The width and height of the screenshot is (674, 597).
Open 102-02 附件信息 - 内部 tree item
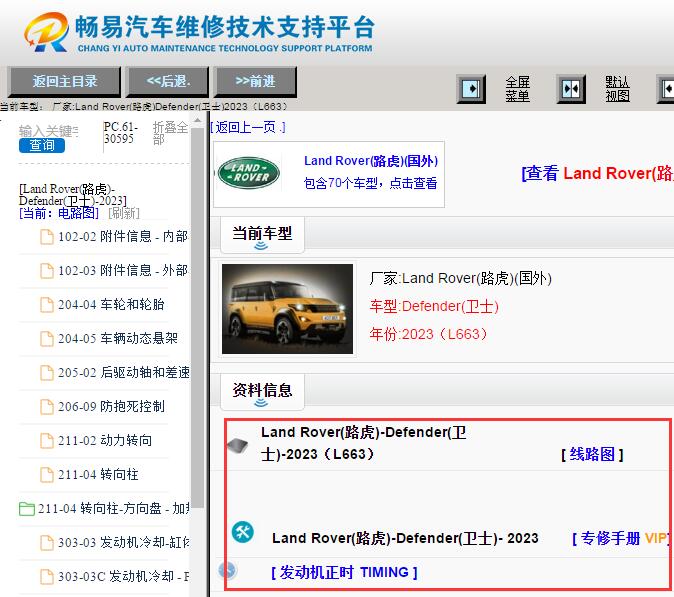(123, 236)
